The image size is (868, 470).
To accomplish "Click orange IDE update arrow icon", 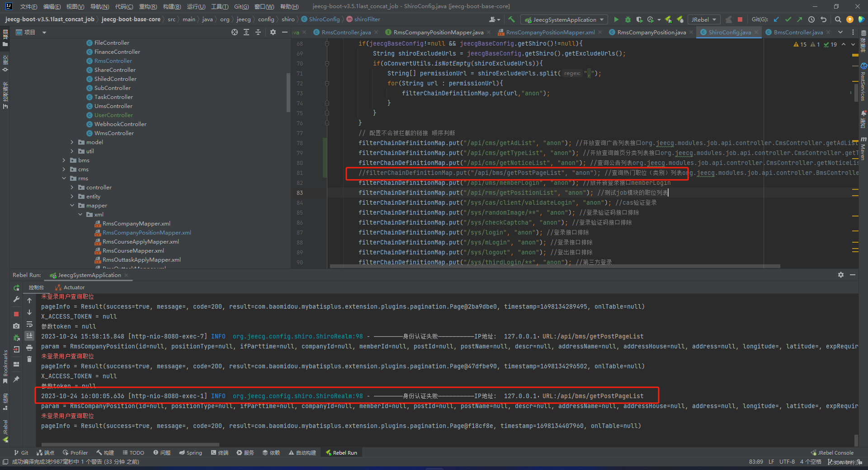I will [x=849, y=19].
